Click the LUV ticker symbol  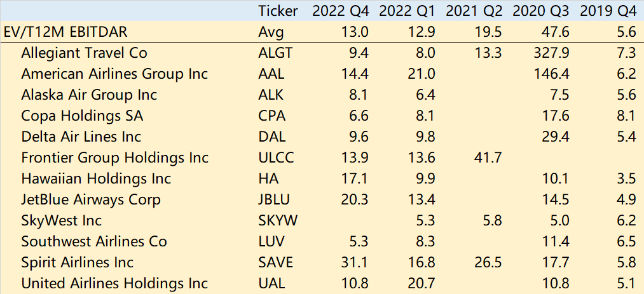(271, 241)
